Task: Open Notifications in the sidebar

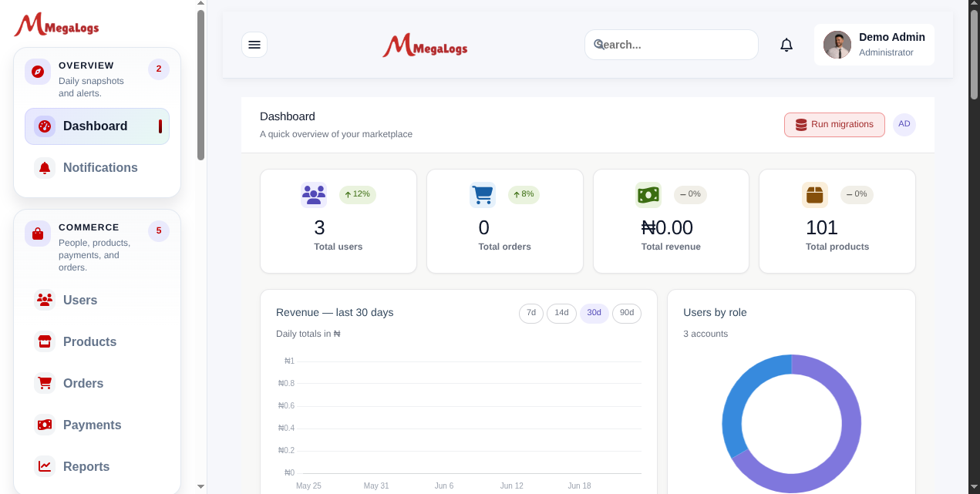Action: (97, 168)
